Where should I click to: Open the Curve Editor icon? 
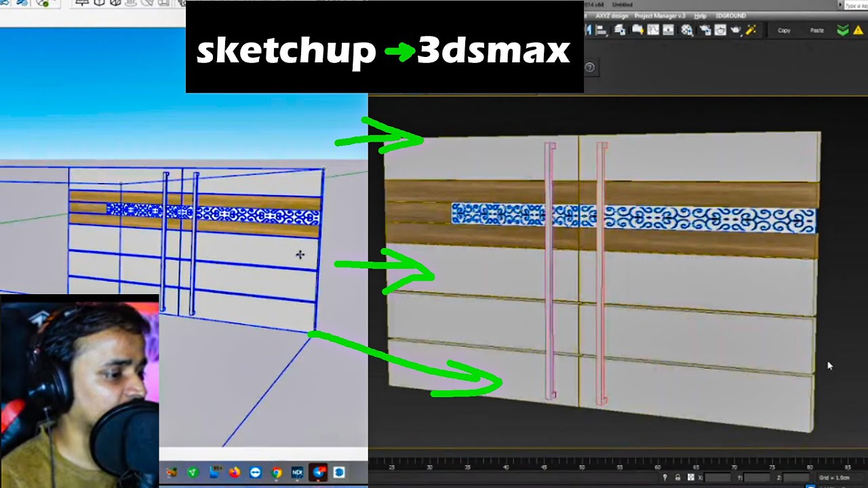(653, 30)
